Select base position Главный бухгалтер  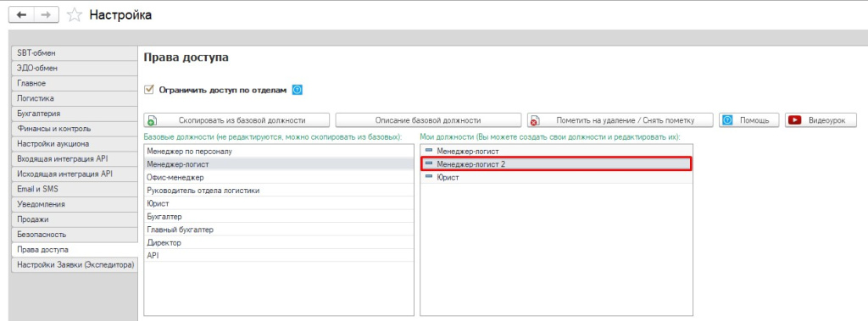[278, 230]
